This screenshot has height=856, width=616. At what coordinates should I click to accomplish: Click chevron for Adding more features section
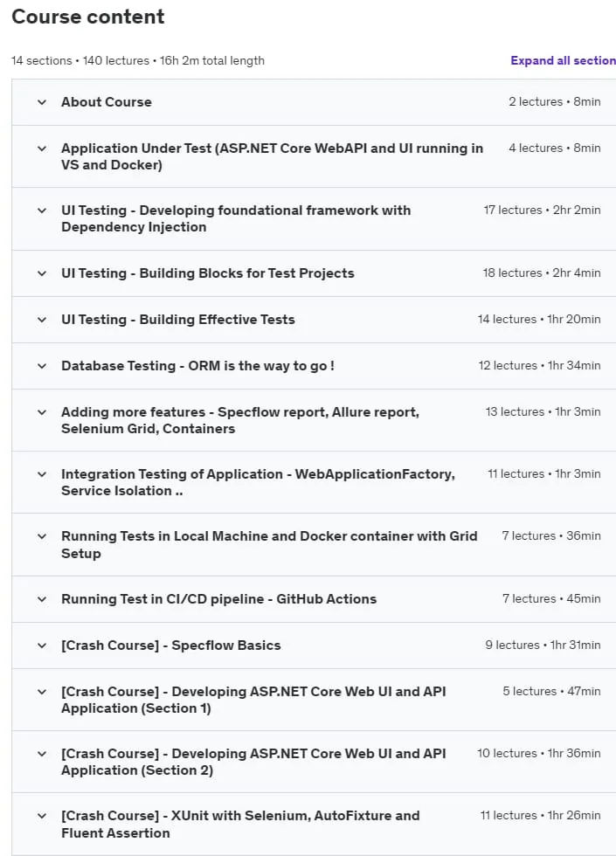click(x=42, y=412)
